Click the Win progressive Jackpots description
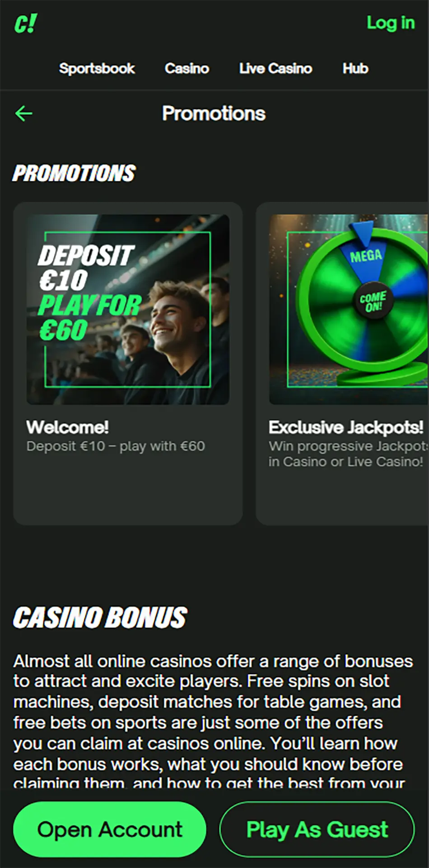Viewport: 429px width, 868px height. [x=348, y=454]
